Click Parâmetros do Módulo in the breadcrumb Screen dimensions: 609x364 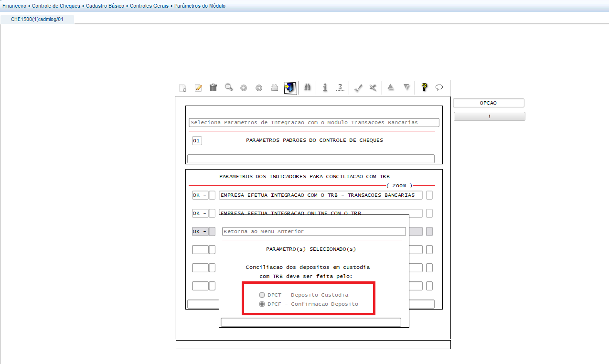(200, 6)
